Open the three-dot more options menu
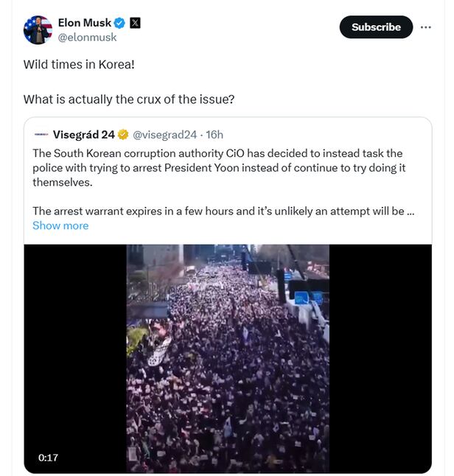The width and height of the screenshot is (454, 476). pos(426,27)
